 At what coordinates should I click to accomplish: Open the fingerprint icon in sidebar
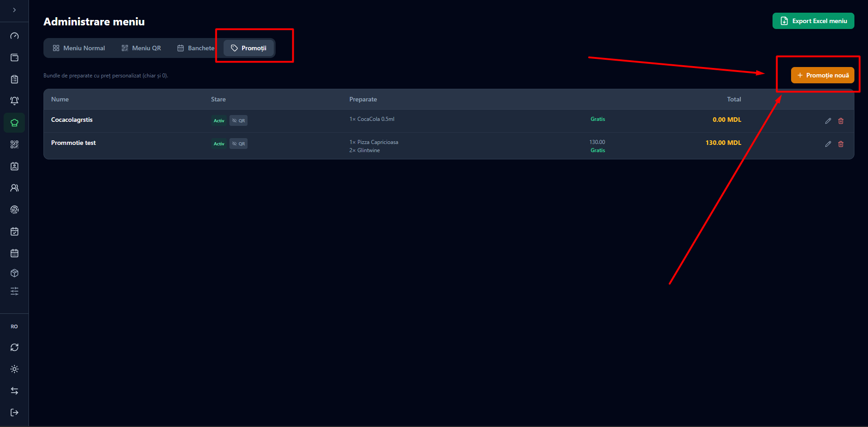(14, 210)
